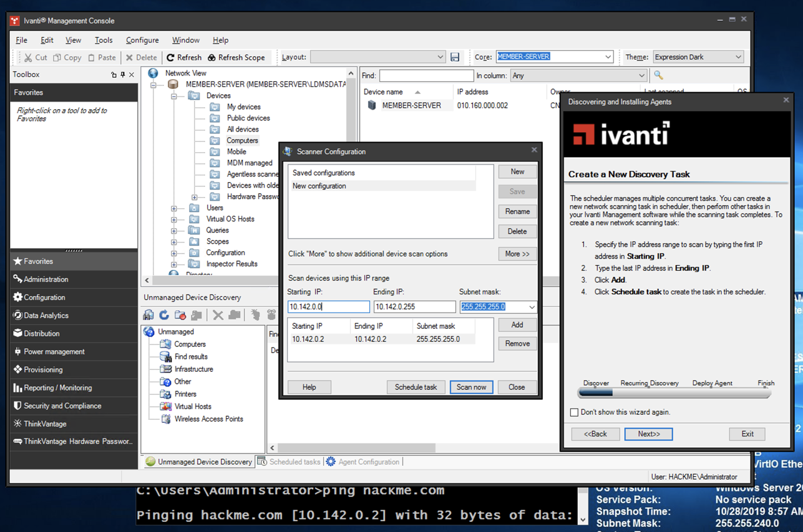Click the Refresh Scope toolbar button
The image size is (803, 532).
(x=236, y=57)
